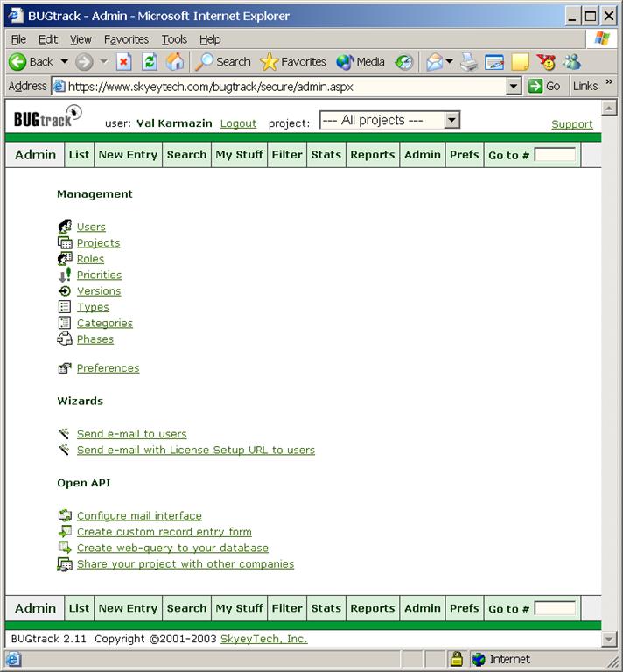Open the Reports tab in top navigation
623x672 pixels.
(372, 155)
